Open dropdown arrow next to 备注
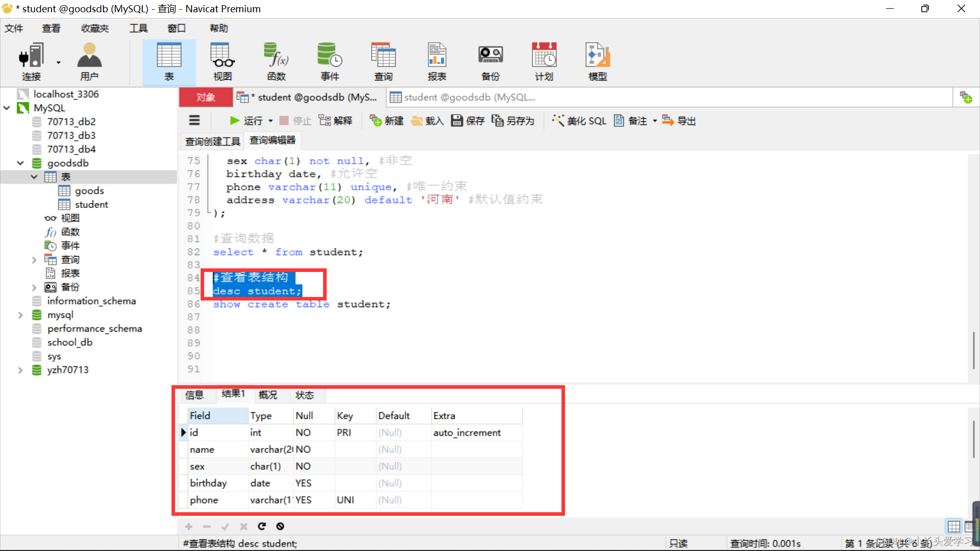Screen dimensions: 980x551 click(x=654, y=121)
